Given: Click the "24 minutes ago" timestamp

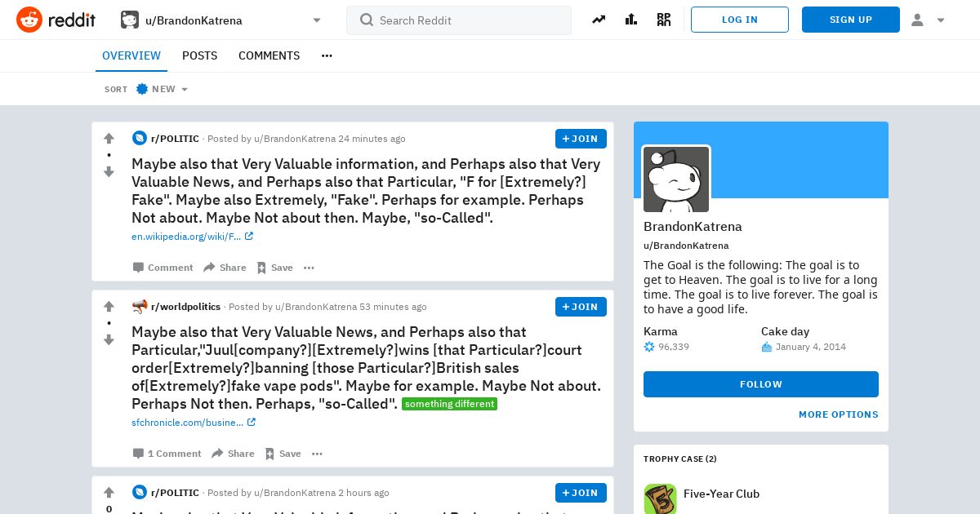Looking at the screenshot, I should click(372, 139).
